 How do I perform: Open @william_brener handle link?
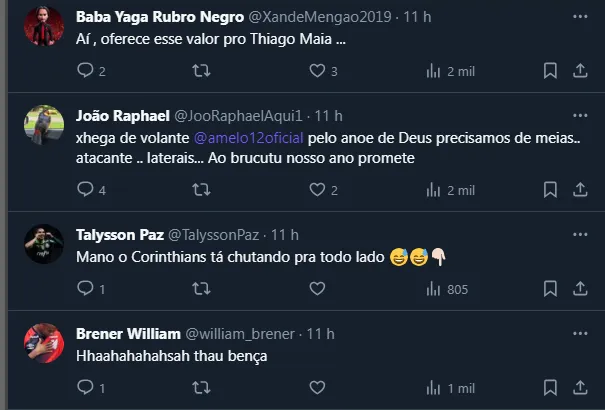pyautogui.click(x=240, y=333)
